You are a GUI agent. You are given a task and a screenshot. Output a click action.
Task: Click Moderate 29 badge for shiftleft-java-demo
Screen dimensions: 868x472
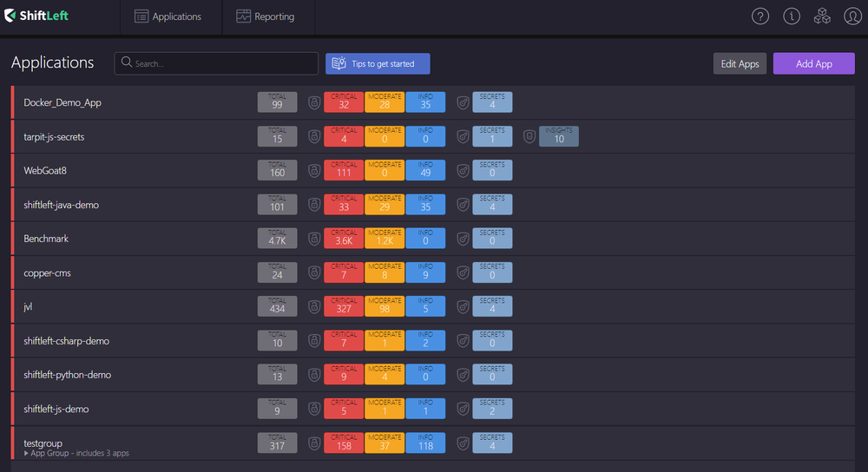point(385,205)
